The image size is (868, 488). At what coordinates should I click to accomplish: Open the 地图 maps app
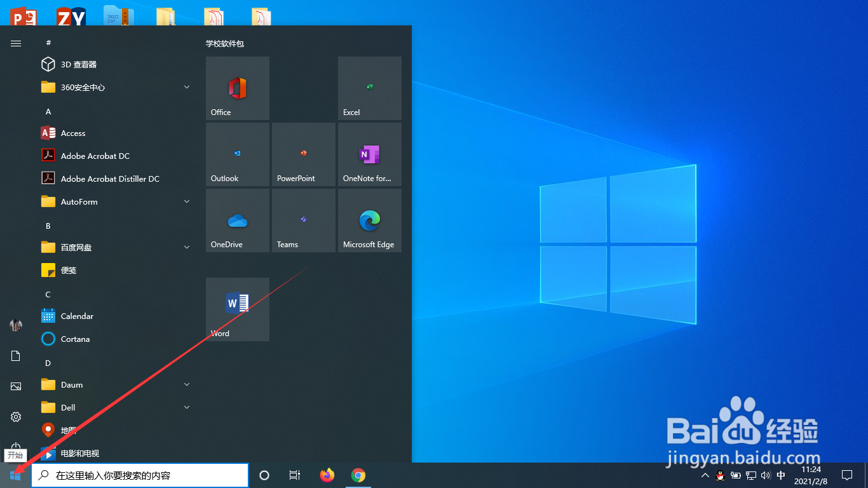[x=116, y=430]
